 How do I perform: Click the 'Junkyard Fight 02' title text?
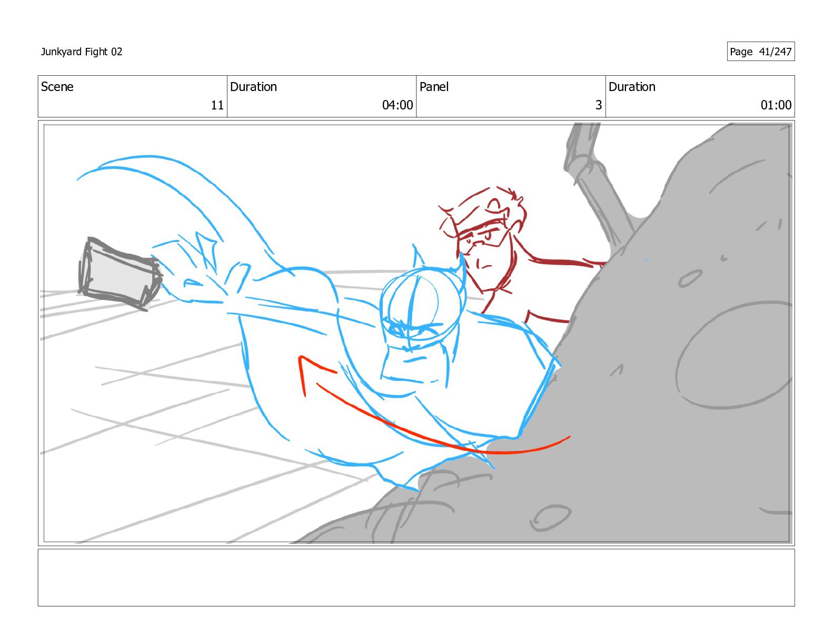(x=82, y=52)
